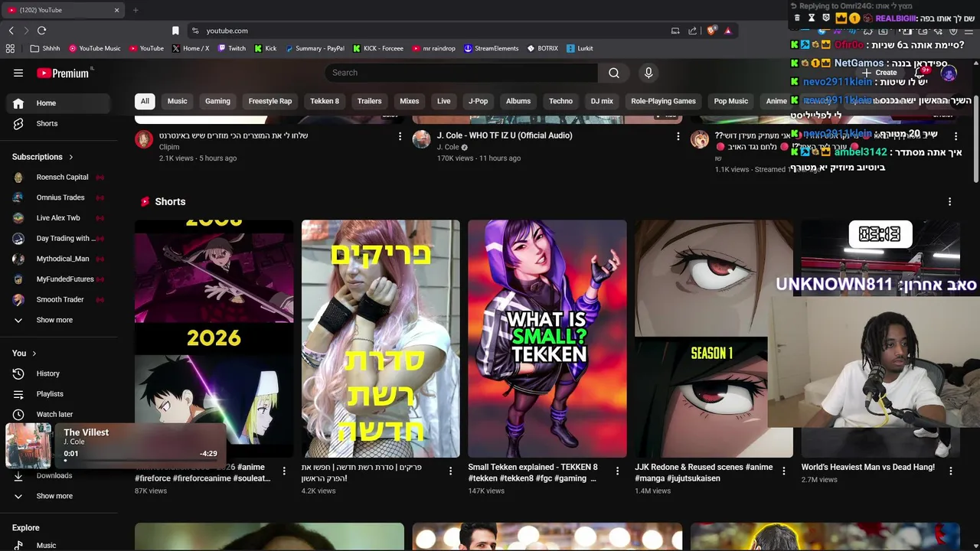Select the Gaming filter chip
Screen dimensions: 980x551
tap(217, 101)
